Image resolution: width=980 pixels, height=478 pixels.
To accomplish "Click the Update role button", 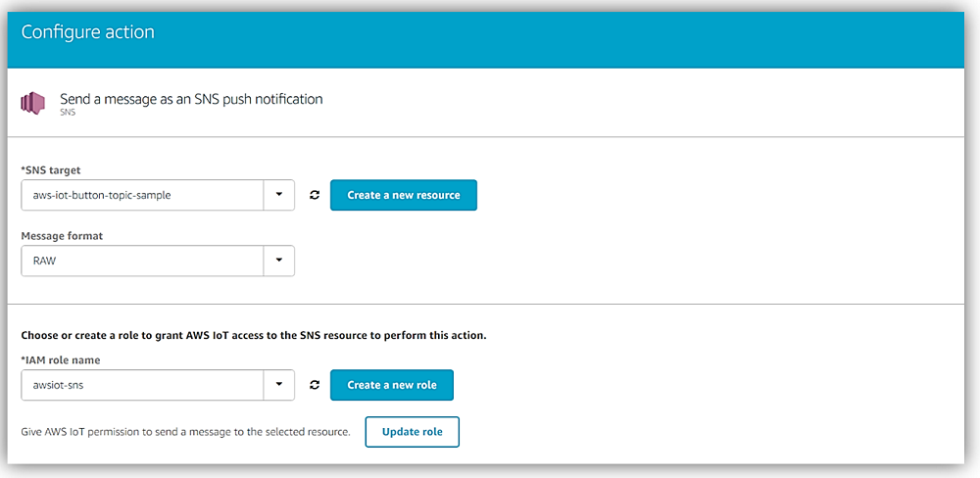I will pos(412,432).
